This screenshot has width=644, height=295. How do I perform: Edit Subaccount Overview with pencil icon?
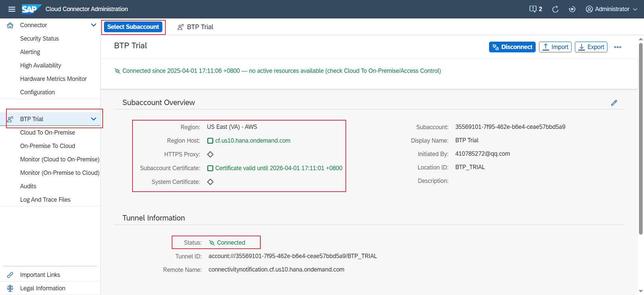614,103
